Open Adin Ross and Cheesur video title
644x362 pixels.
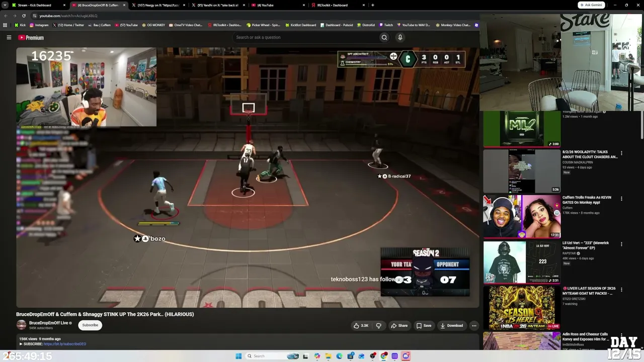[x=586, y=336]
